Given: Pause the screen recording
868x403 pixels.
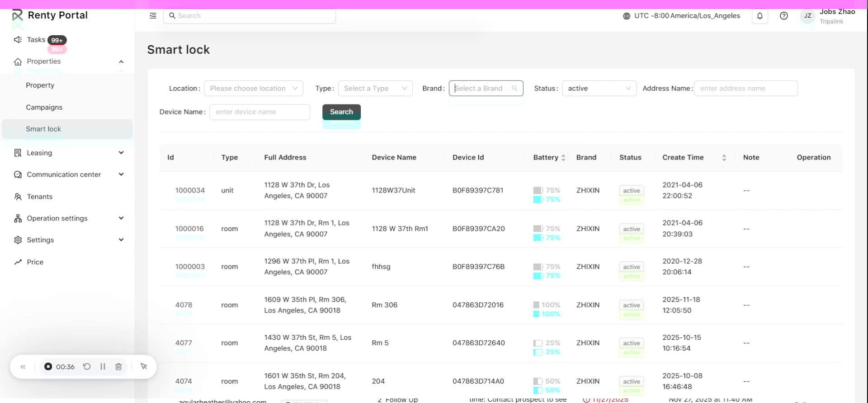Looking at the screenshot, I should click(x=103, y=366).
